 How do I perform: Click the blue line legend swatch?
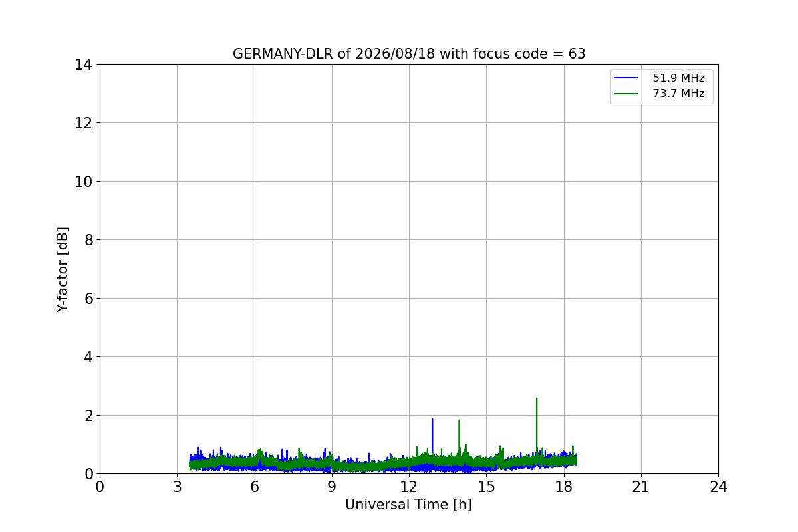[x=626, y=78]
